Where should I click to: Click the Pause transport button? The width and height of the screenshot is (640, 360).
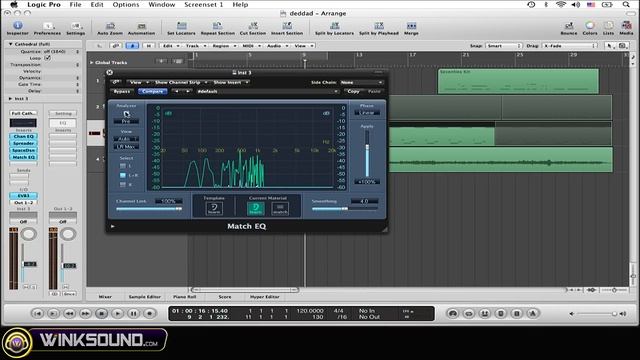pos(133,313)
